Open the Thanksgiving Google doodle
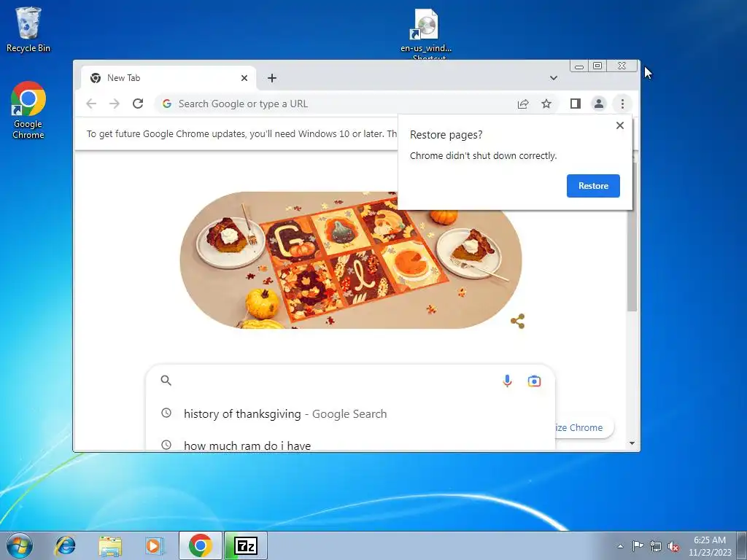This screenshot has height=560, width=747. (x=351, y=260)
